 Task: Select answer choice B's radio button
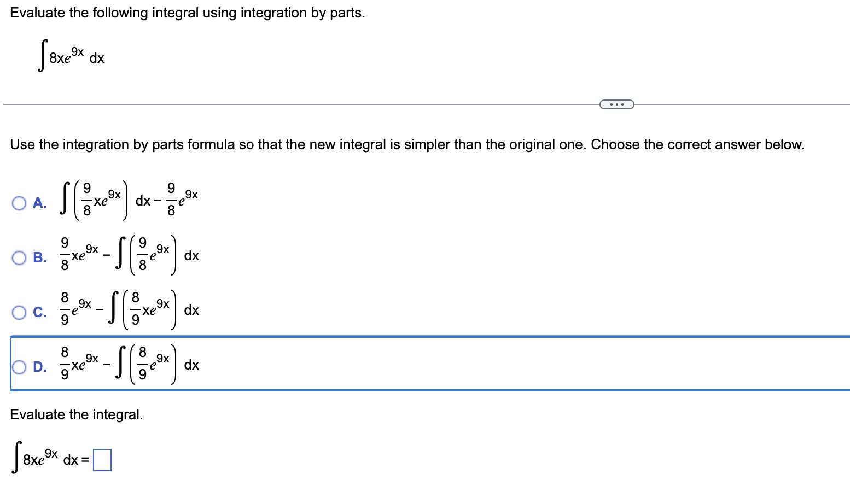pyautogui.click(x=20, y=257)
